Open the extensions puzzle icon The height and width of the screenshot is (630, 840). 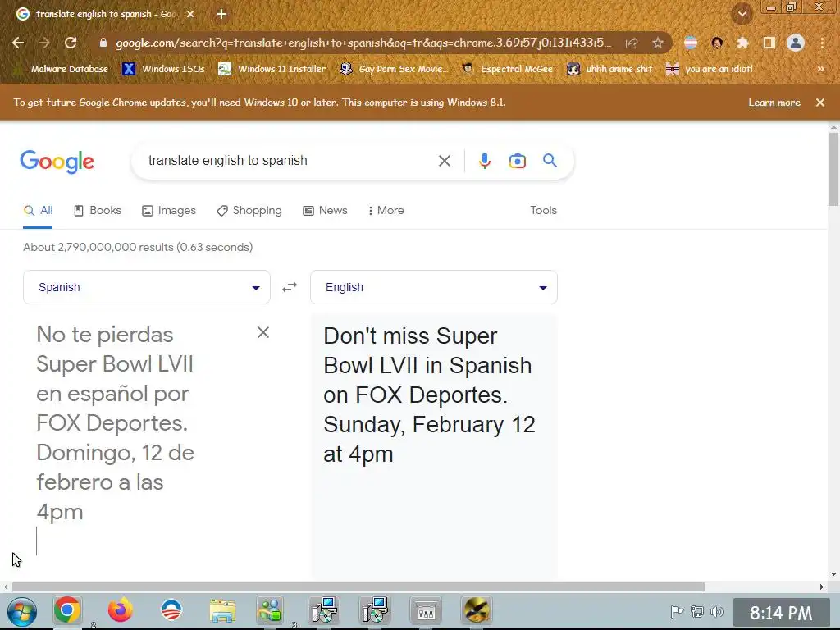(742, 43)
